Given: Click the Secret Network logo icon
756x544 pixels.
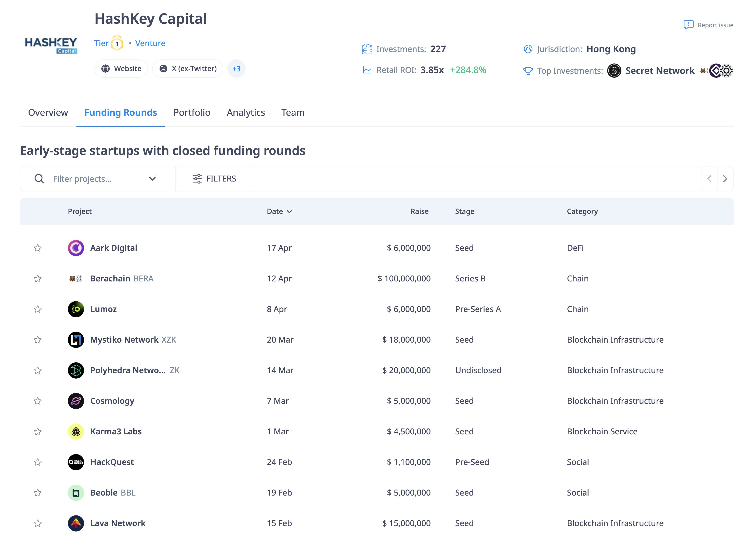Looking at the screenshot, I should [x=614, y=71].
